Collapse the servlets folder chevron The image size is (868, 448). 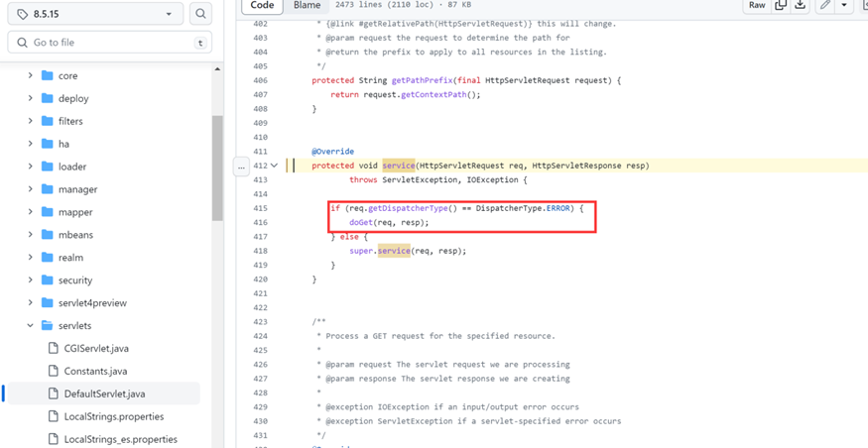31,326
